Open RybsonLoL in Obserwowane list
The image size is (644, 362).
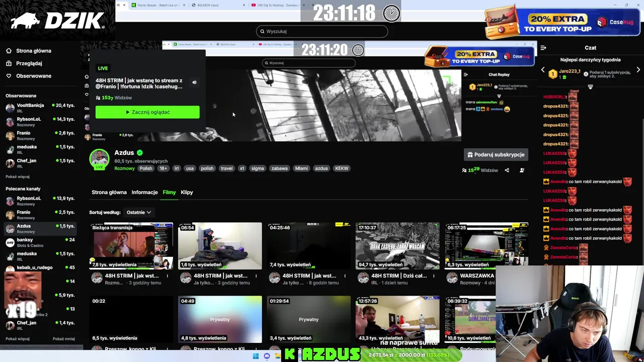40,122
